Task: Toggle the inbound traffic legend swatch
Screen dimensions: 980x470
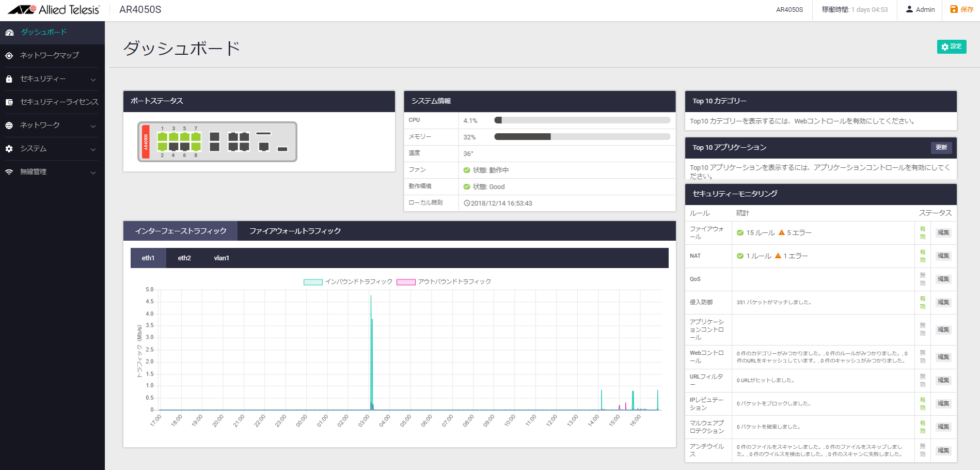Action: coord(313,282)
